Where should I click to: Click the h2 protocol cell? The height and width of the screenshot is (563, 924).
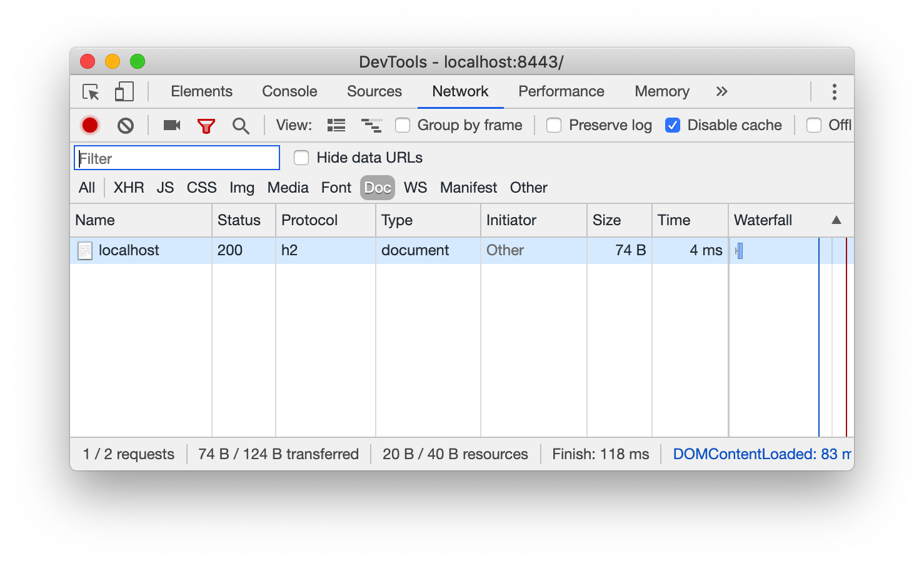[326, 250]
